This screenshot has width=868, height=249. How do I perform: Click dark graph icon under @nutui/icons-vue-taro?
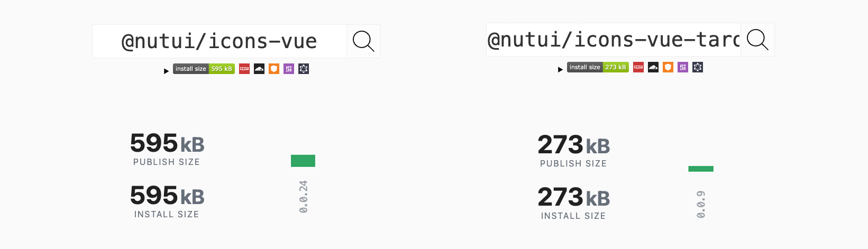(698, 67)
